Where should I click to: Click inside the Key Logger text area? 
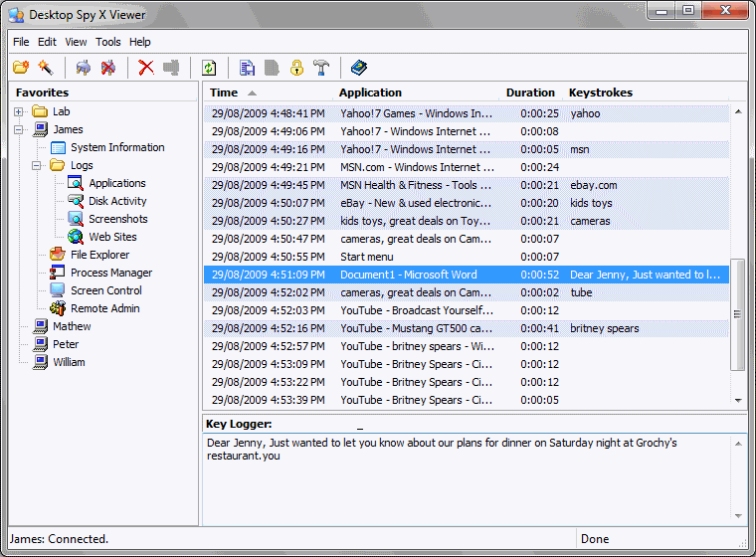point(467,479)
